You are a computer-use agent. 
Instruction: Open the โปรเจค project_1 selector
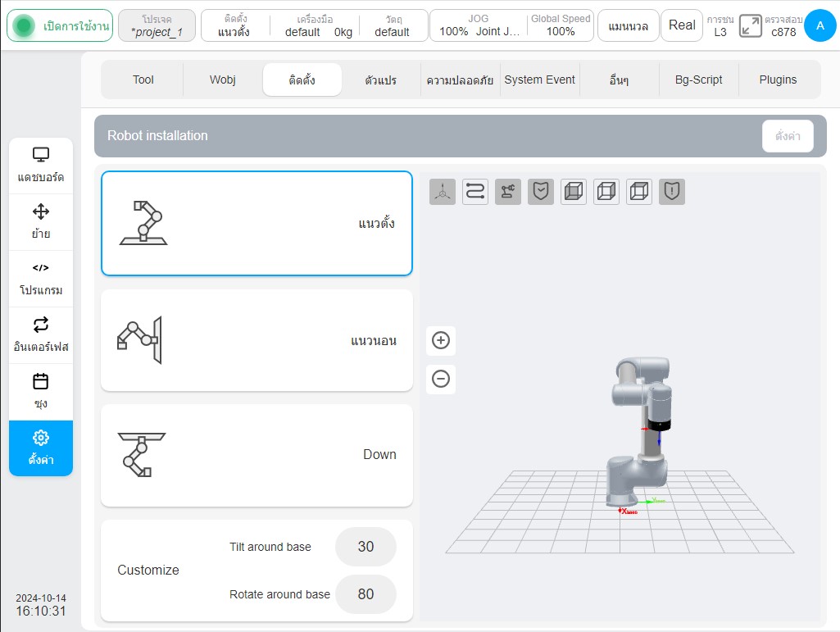tap(157, 25)
